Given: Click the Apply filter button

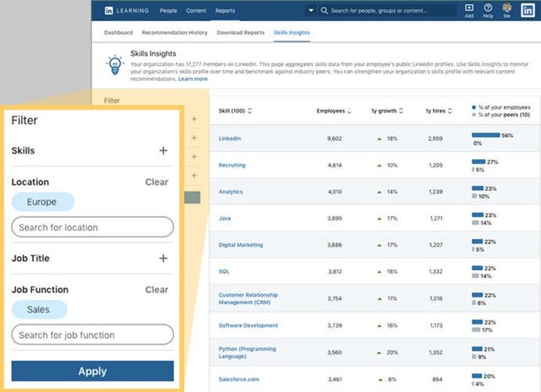Looking at the screenshot, I should [x=92, y=371].
